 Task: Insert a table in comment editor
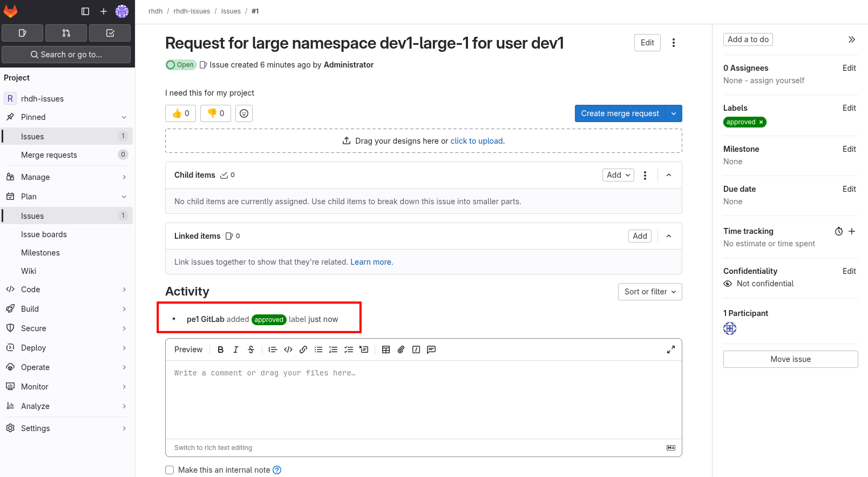coord(386,350)
